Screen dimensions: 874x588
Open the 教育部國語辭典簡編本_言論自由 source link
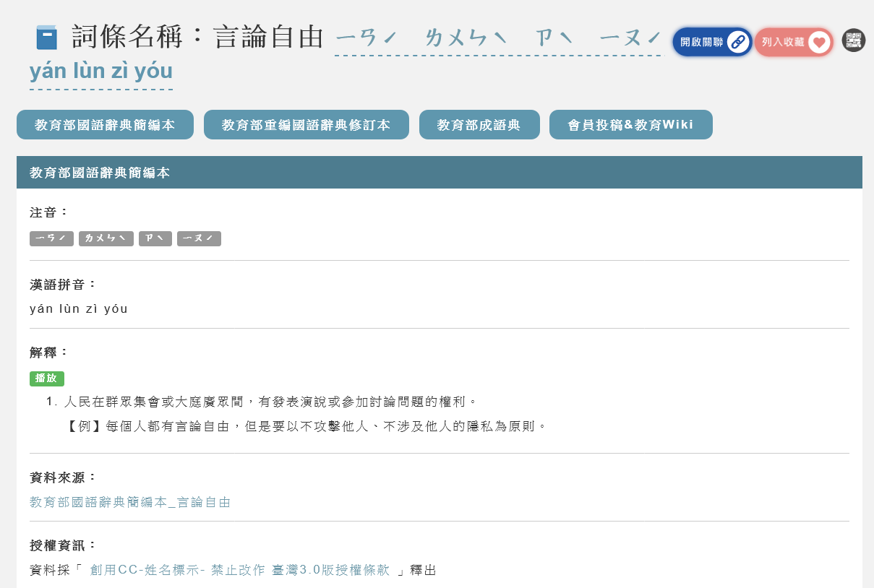129,501
